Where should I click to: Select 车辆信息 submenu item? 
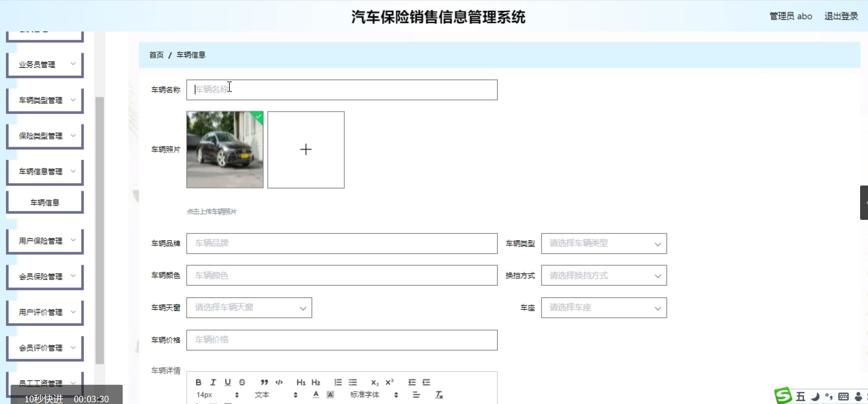(45, 203)
